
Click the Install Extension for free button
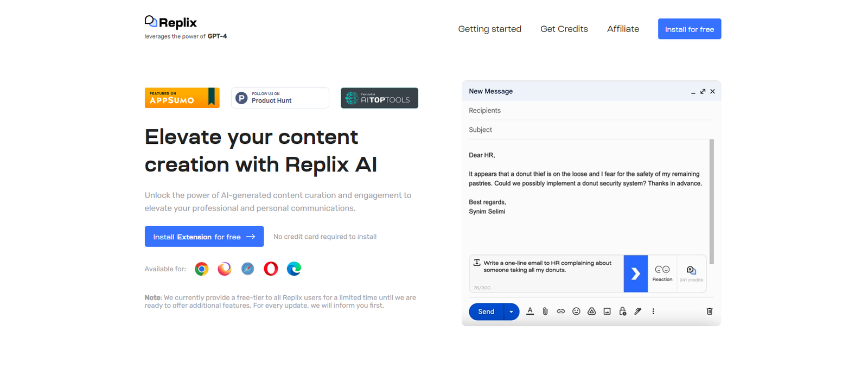point(204,237)
